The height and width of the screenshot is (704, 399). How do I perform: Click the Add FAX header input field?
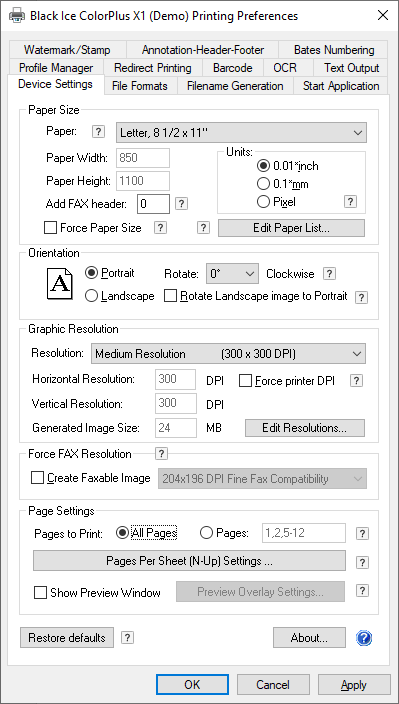click(153, 204)
